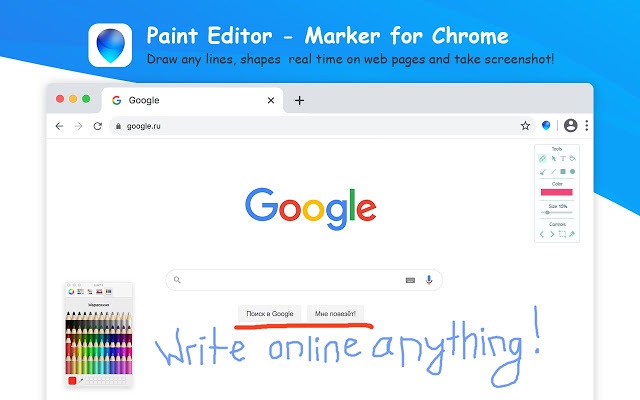This screenshot has width=640, height=400.
Task: Select the cursor pointer tool
Action: click(553, 159)
